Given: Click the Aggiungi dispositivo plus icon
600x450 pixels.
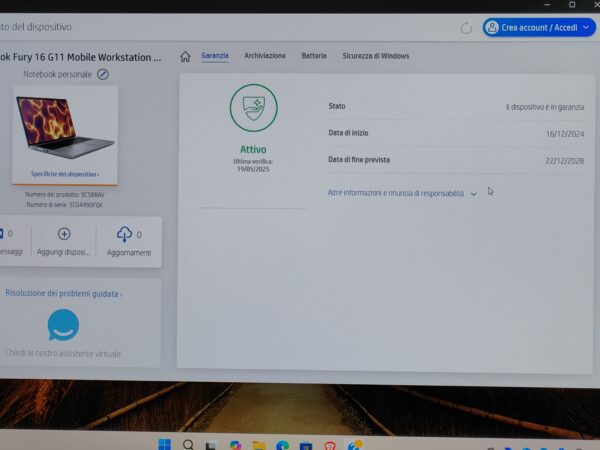Looking at the screenshot, I should (64, 233).
